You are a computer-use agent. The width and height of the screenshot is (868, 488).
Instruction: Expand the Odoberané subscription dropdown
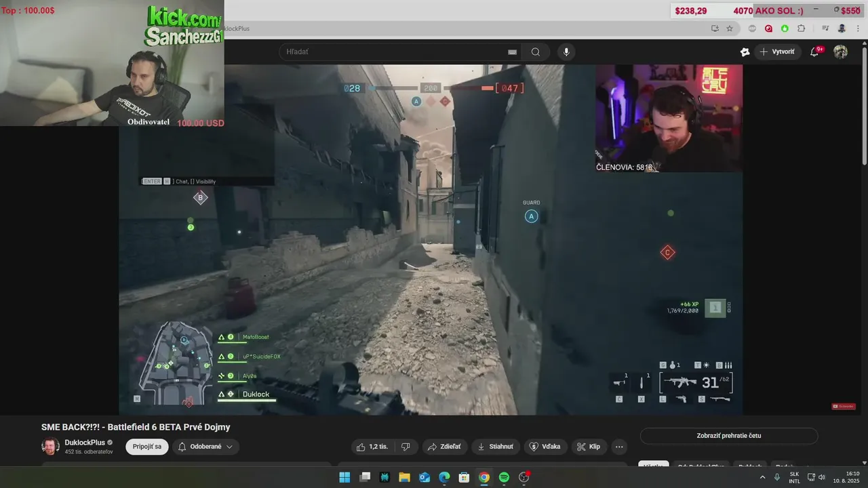205,447
